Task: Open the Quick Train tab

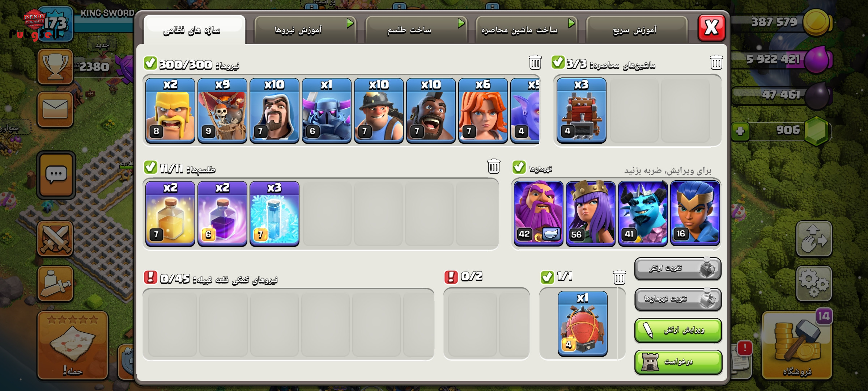Action: point(636,30)
